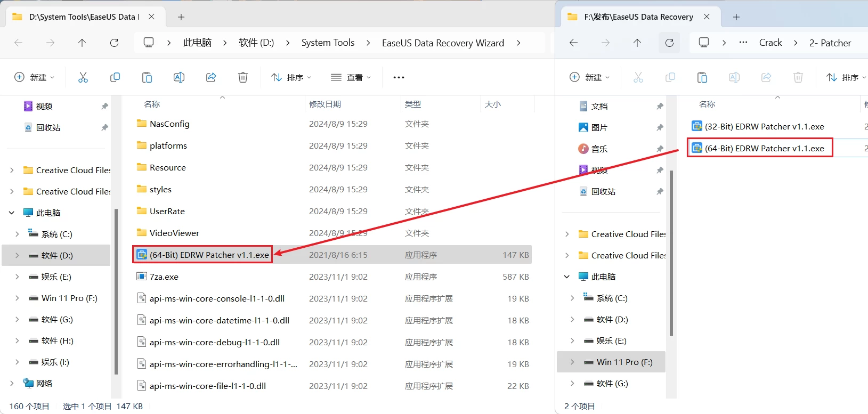This screenshot has width=868, height=414.
Task: Close the left window's tab
Action: 151,17
